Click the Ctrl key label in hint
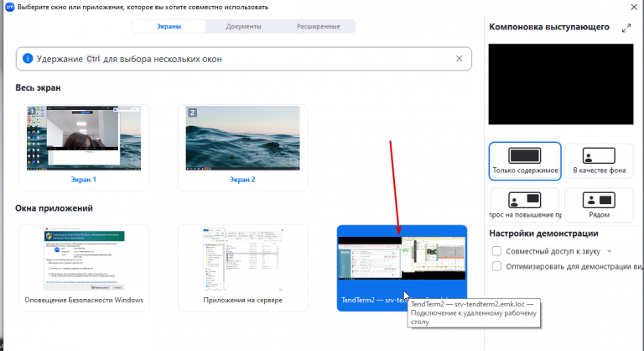Screen dimensions: 644x351 click(x=93, y=59)
